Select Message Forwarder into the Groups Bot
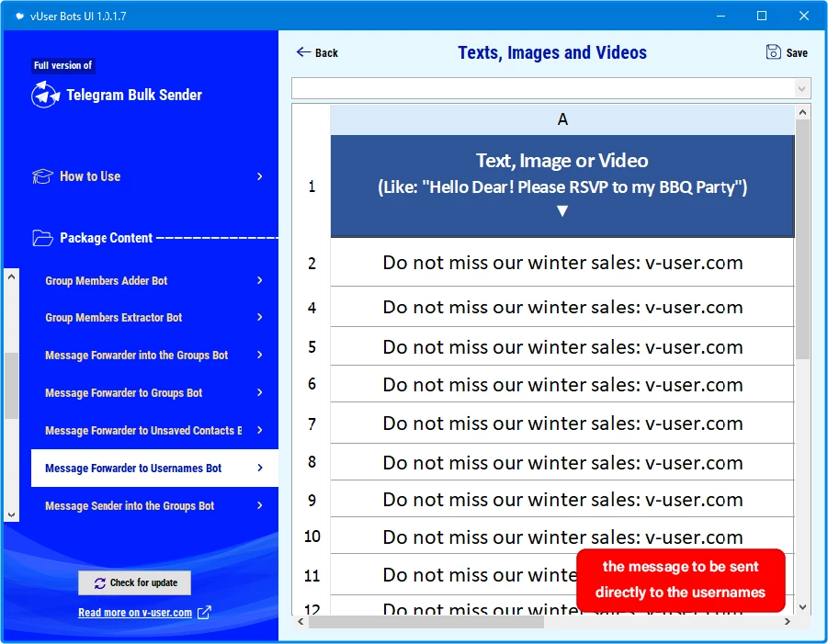The image size is (828, 644). click(x=136, y=356)
